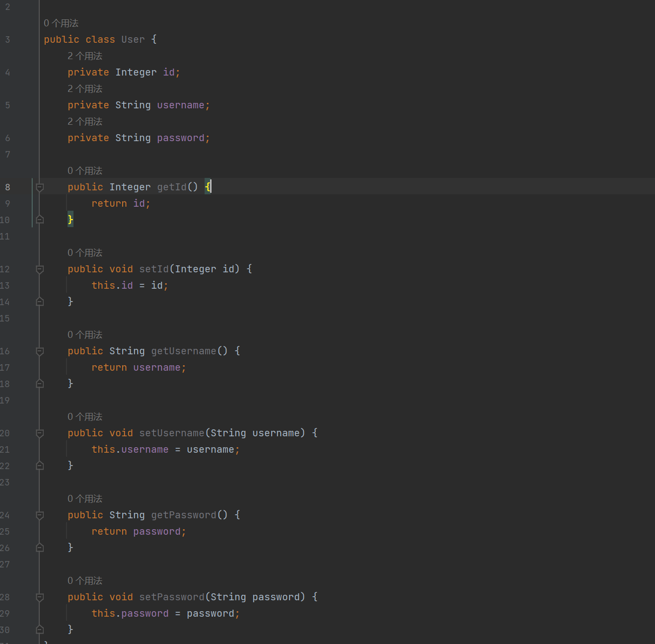Click line number 3 in gutter
655x644 pixels.
(7, 40)
